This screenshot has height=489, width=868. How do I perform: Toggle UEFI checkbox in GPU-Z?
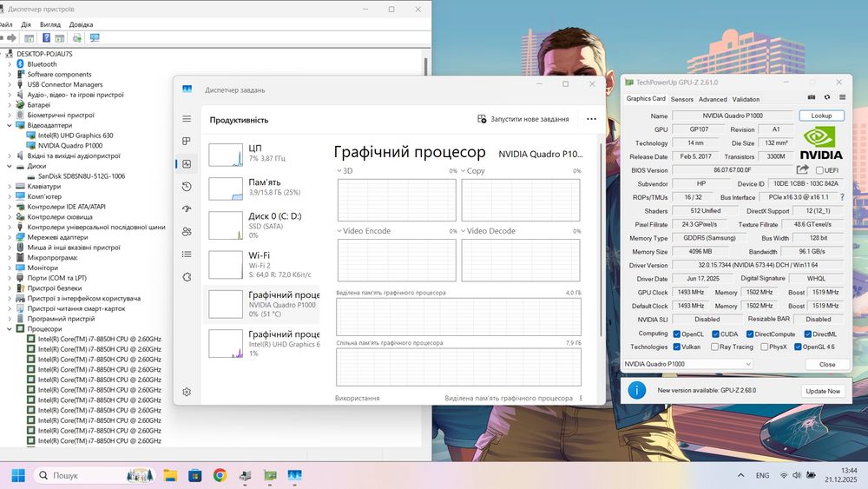(x=819, y=170)
